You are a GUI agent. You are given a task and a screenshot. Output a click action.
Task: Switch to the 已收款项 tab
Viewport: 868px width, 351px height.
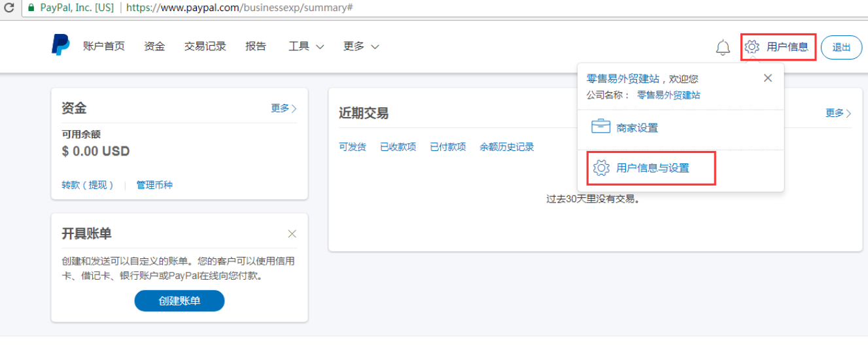[x=398, y=147]
